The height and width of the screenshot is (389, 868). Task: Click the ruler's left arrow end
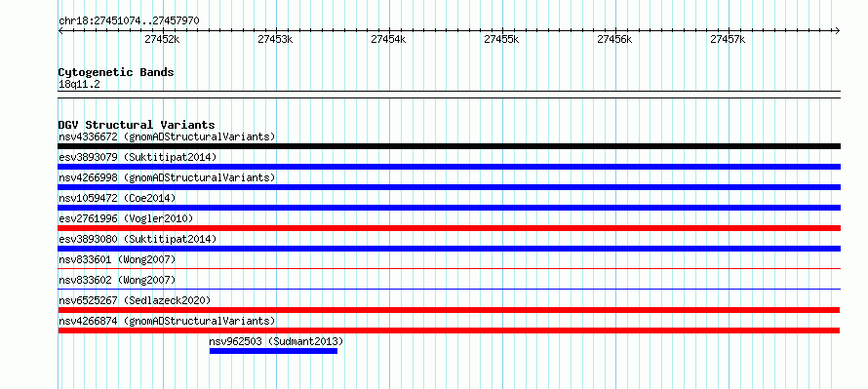(60, 30)
